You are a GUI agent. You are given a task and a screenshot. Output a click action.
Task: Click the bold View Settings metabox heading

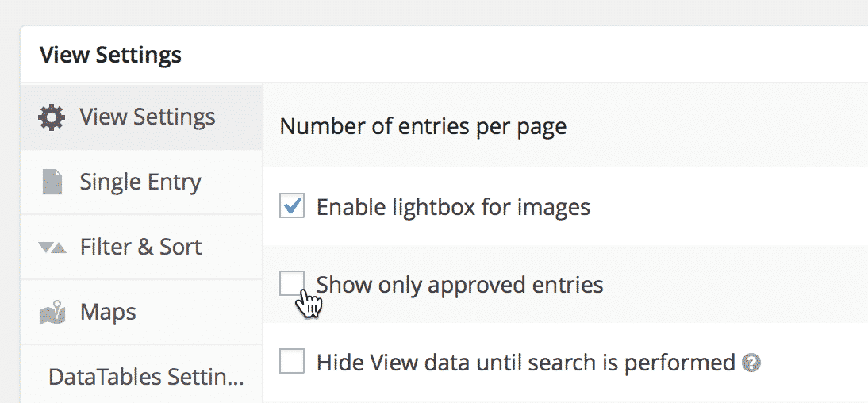coord(111,55)
